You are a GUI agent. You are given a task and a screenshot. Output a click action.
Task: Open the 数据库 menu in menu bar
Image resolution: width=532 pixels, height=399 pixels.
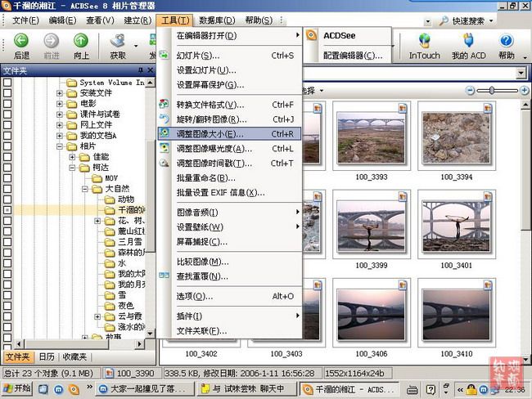point(215,20)
